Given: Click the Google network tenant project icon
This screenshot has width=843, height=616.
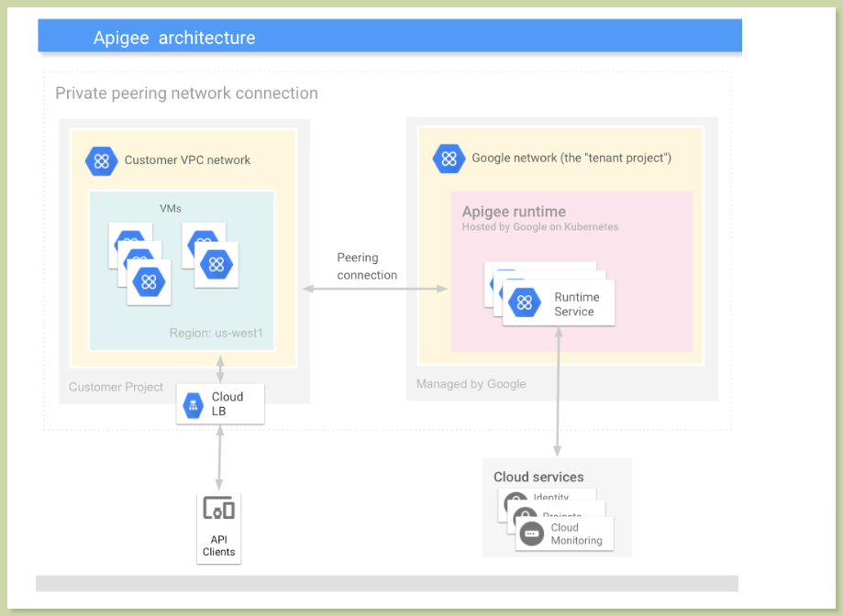Looking at the screenshot, I should [449, 159].
